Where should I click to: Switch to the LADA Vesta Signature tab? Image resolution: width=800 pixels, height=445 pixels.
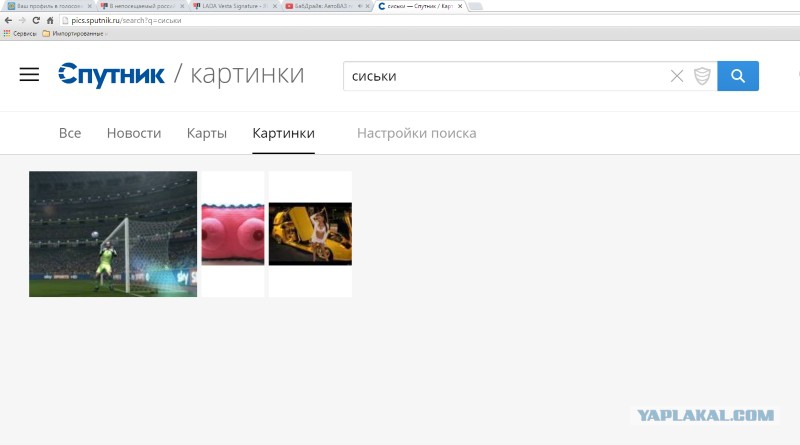click(x=235, y=6)
